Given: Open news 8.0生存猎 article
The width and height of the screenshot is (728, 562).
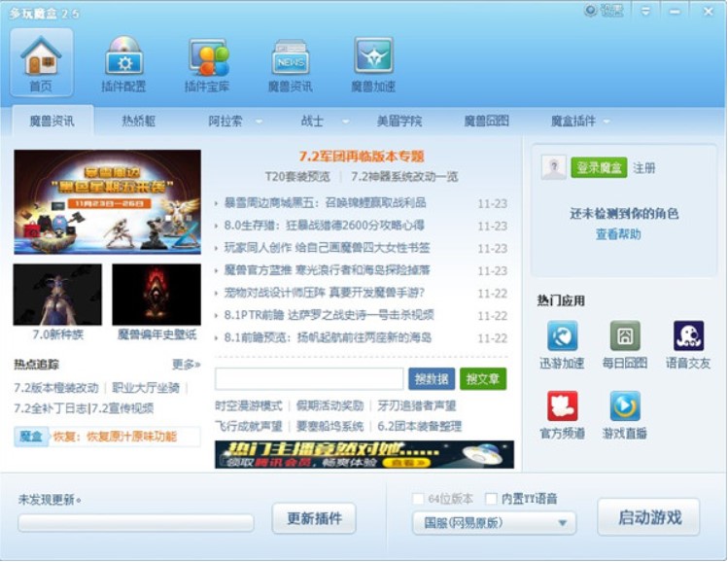Looking at the screenshot, I should pyautogui.click(x=324, y=226).
